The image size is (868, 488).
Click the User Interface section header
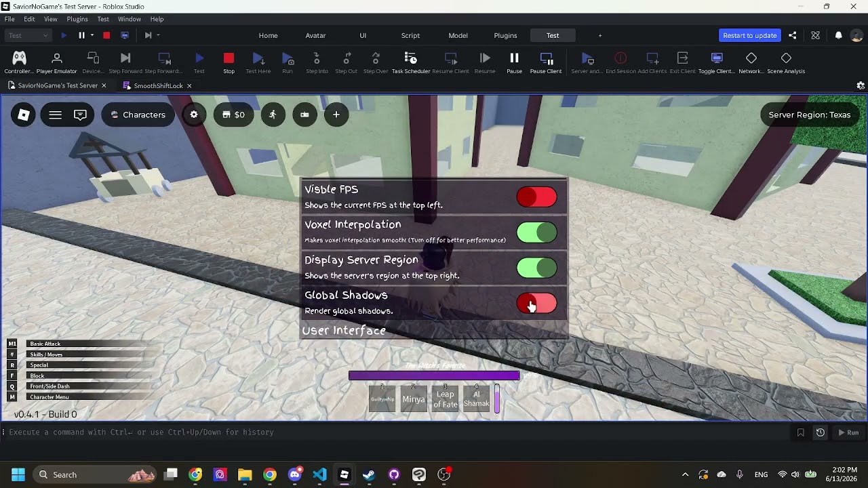(x=344, y=331)
